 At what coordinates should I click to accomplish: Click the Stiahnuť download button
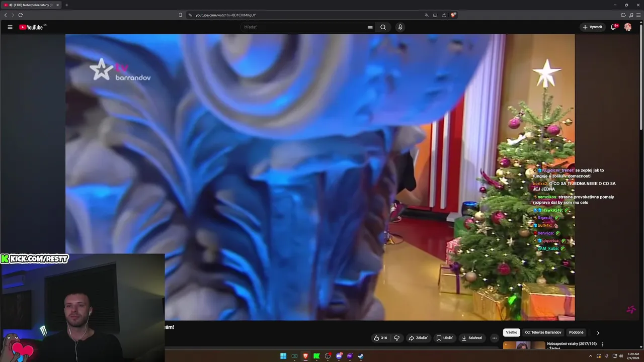click(x=472, y=338)
